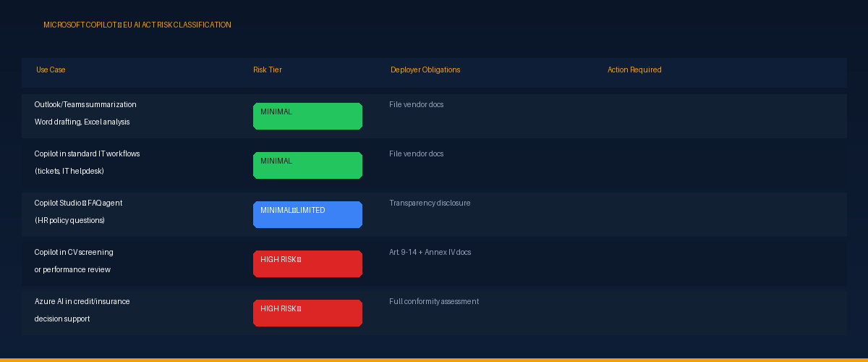868x362 pixels.
Task: Select the (HR policy questions) text
Action: [69, 220]
